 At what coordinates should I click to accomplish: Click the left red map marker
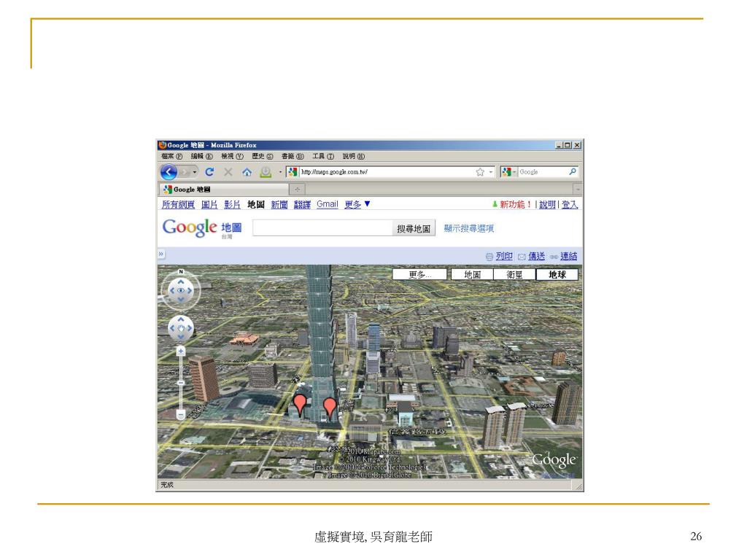pos(299,404)
